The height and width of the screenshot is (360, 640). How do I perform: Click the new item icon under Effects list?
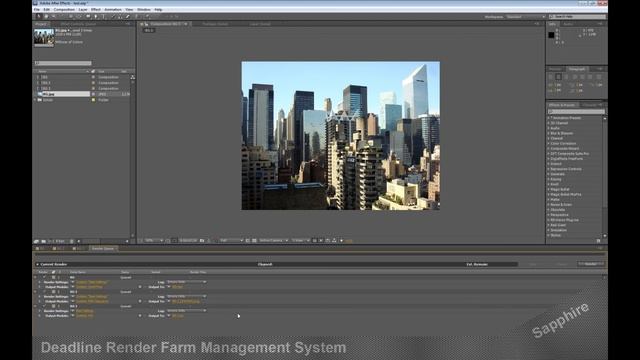click(598, 241)
